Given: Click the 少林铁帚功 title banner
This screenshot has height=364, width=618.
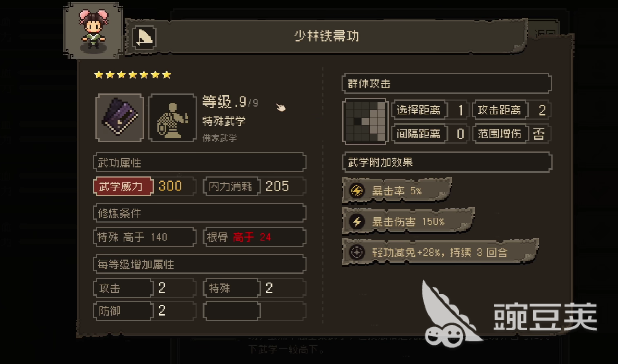Looking at the screenshot, I should pos(326,37).
